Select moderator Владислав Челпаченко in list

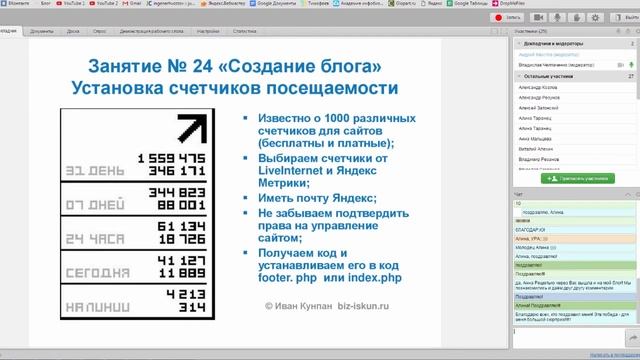coord(556,65)
